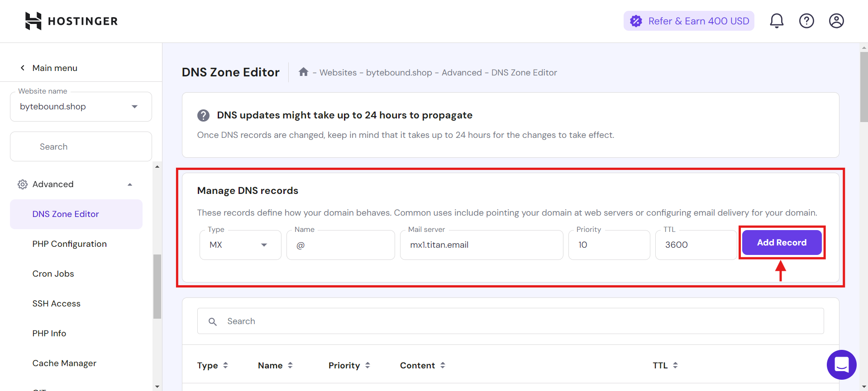
Task: Click the Mail server field
Action: pyautogui.click(x=482, y=245)
